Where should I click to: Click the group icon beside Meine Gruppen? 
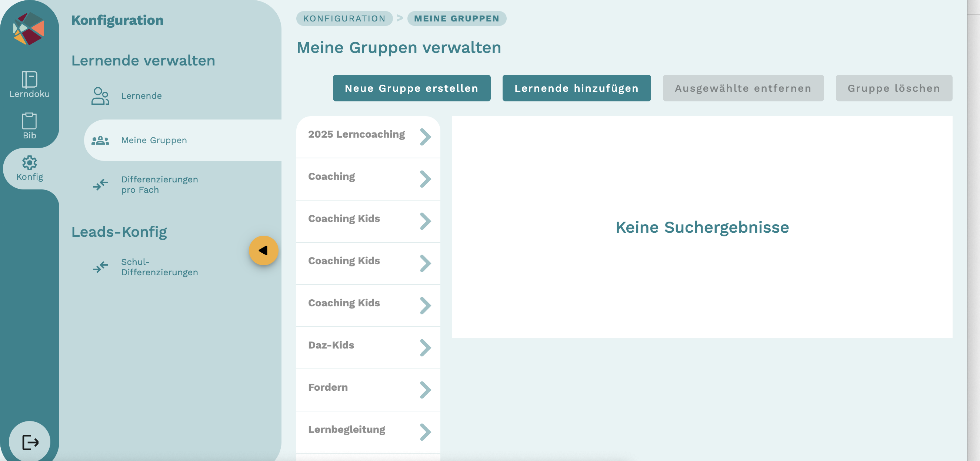[100, 140]
